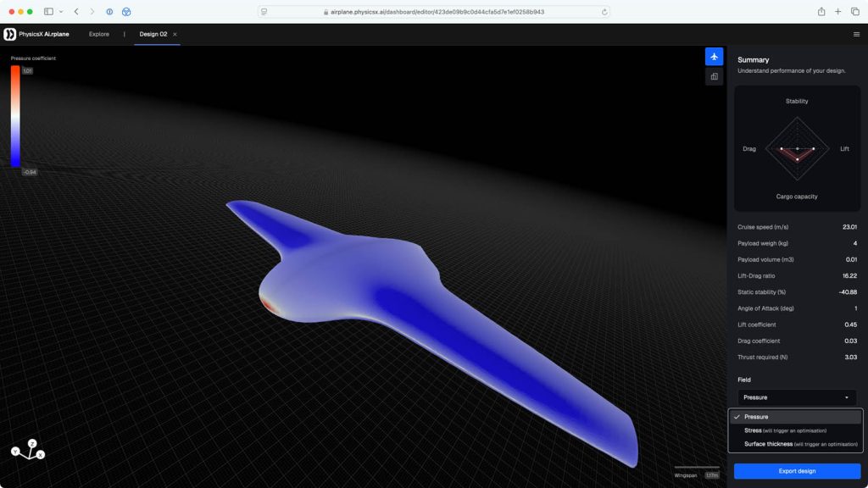Select the Design 02 tab

[x=153, y=34]
